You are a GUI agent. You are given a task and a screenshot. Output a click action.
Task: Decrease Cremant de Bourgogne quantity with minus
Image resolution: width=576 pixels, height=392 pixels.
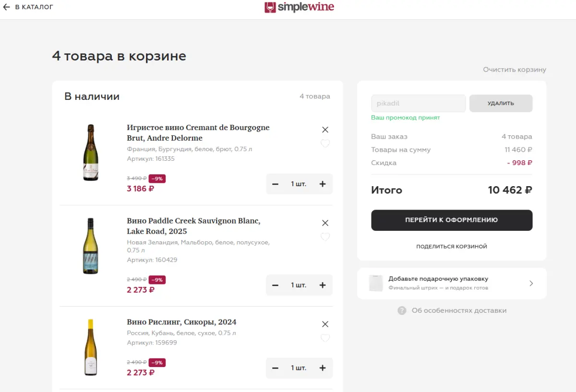coord(275,184)
